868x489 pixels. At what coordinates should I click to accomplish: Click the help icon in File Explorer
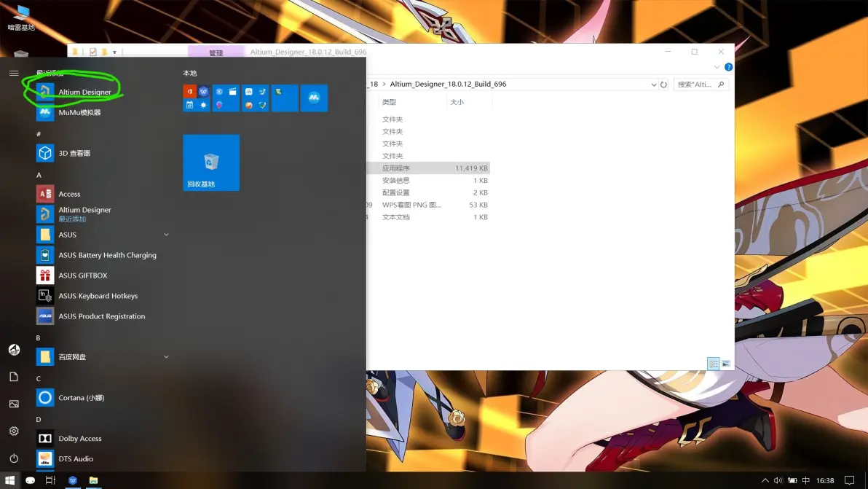click(728, 67)
